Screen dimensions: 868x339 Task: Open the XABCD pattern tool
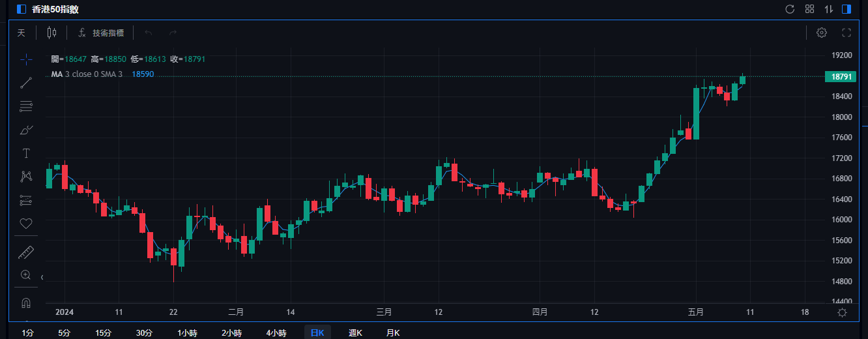26,176
